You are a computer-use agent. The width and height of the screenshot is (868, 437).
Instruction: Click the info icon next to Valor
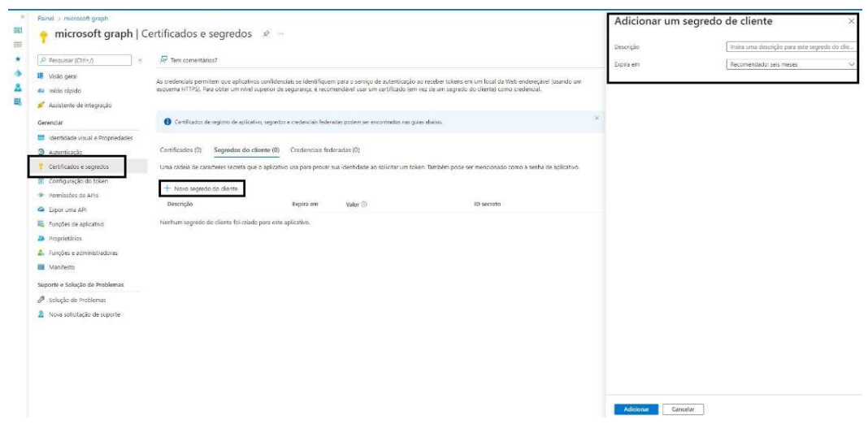tap(364, 204)
